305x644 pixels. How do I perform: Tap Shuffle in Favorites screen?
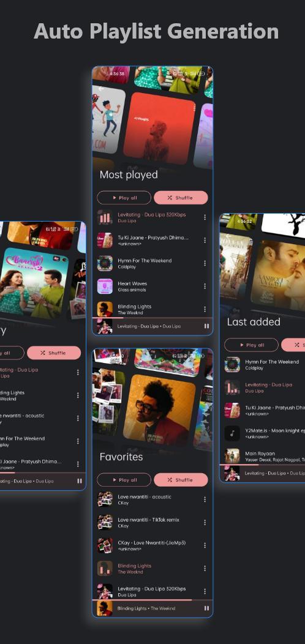click(181, 480)
